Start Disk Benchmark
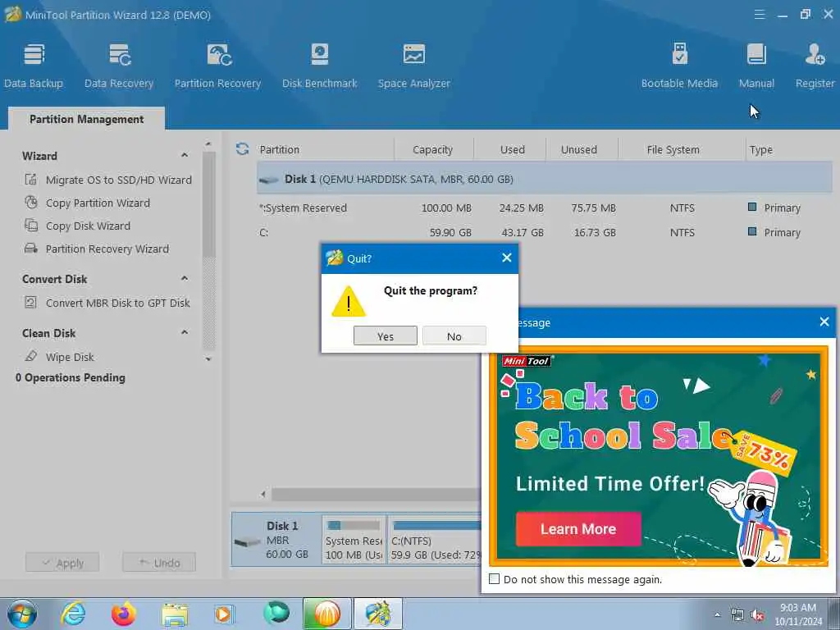 point(320,66)
